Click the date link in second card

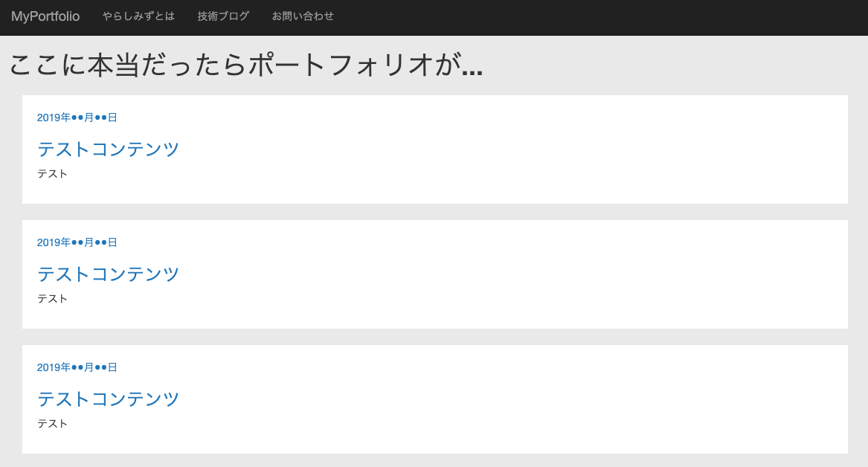click(77, 242)
